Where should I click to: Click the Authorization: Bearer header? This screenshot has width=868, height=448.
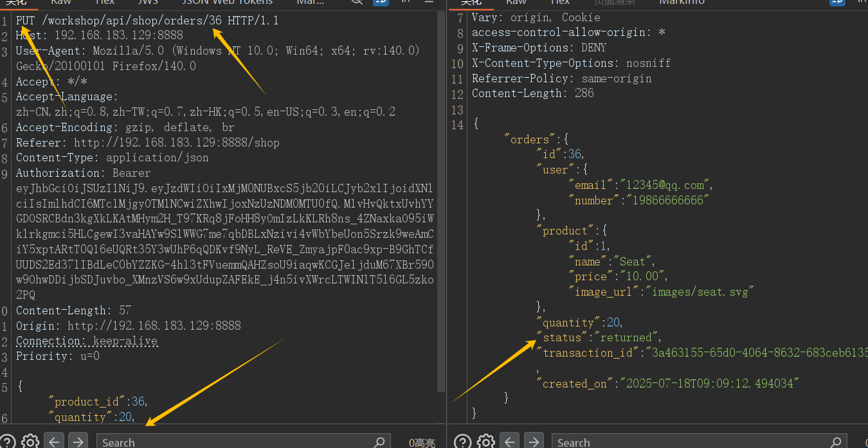[84, 173]
